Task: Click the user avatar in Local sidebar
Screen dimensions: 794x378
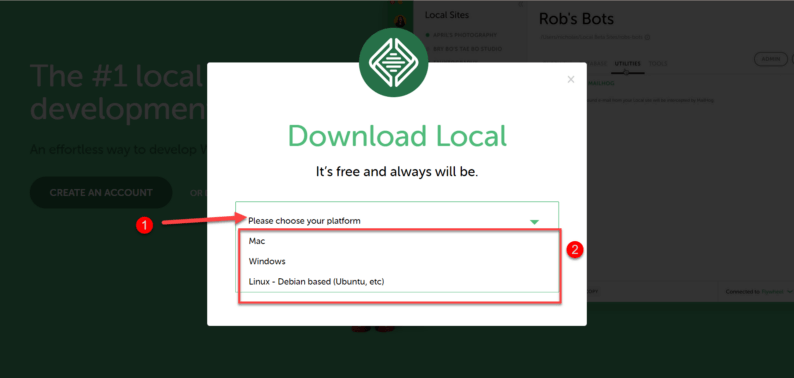Action: 400,21
